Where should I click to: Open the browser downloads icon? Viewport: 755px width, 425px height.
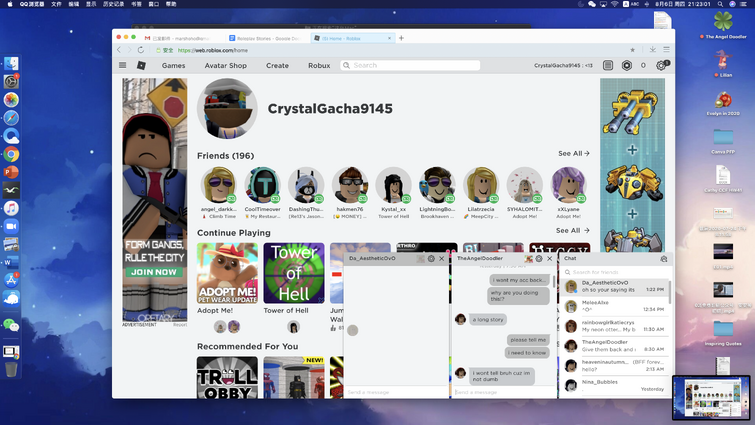[x=652, y=49]
